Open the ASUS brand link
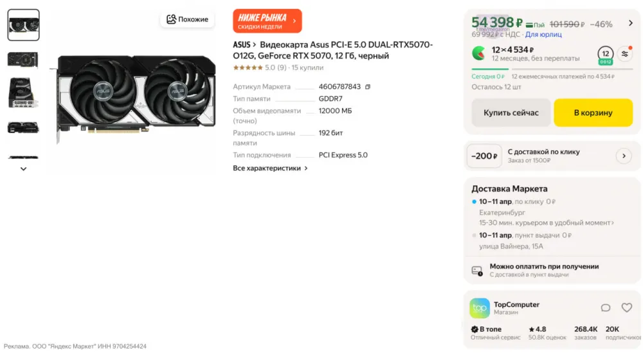Viewport: 643px width, 364px height. pyautogui.click(x=242, y=45)
